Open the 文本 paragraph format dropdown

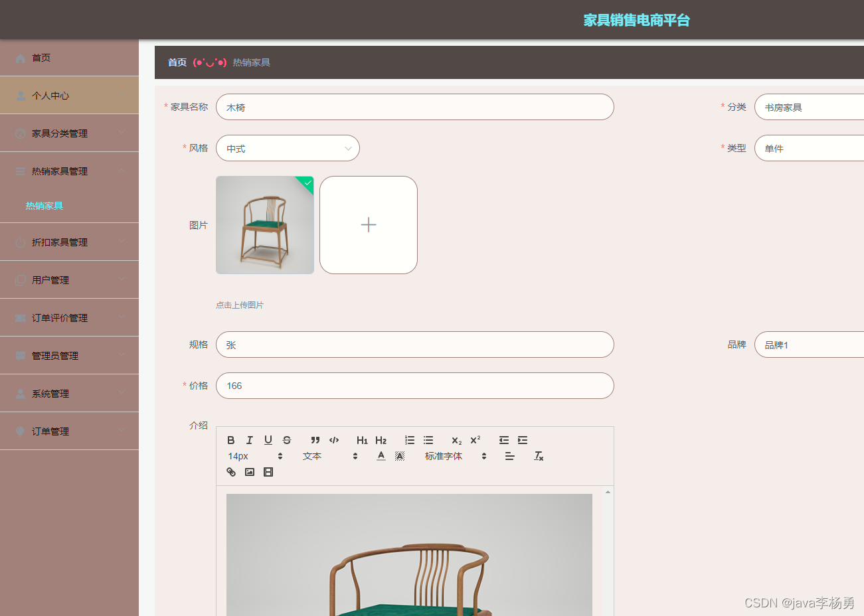[x=330, y=456]
